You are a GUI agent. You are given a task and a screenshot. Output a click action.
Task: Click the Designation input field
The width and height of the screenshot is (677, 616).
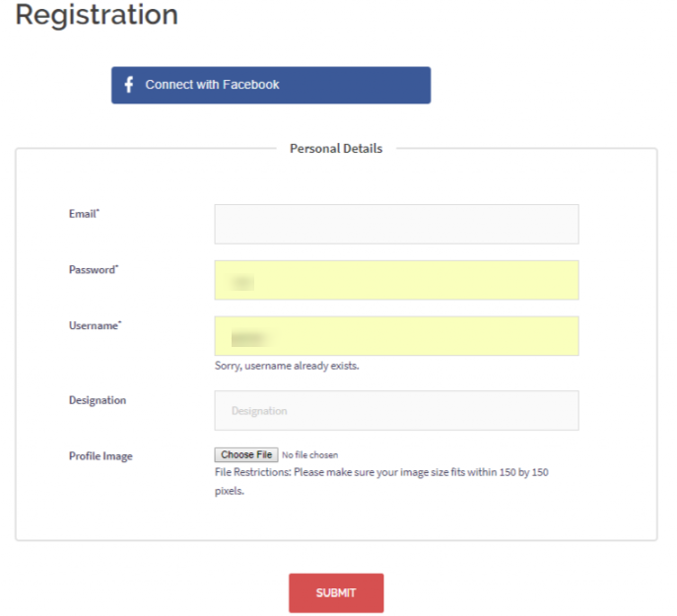tap(396, 411)
